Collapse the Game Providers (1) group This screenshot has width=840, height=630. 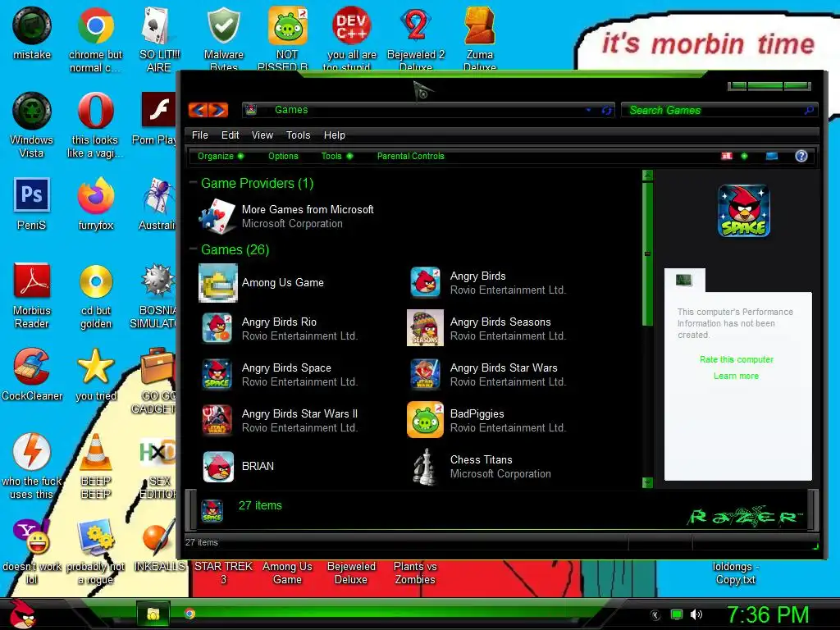coord(193,183)
